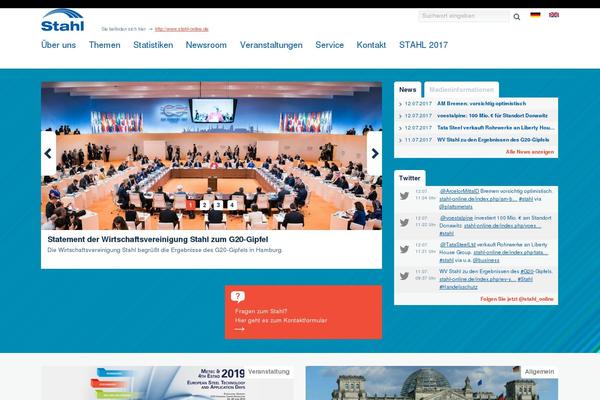The width and height of the screenshot is (600, 400).
Task: Click arrow bullet beside voestalpine news item
Action: pyautogui.click(x=400, y=116)
